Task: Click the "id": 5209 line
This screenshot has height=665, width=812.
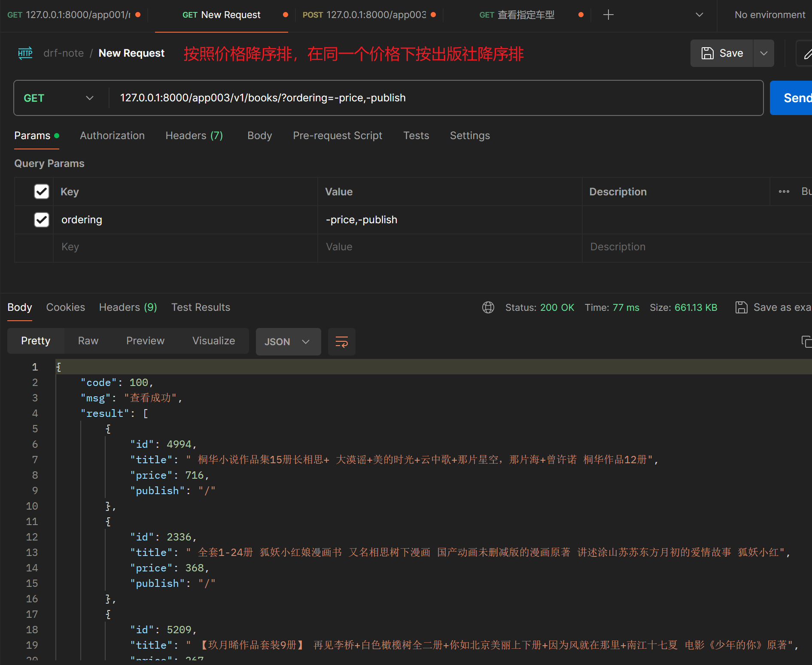Action: click(x=163, y=630)
